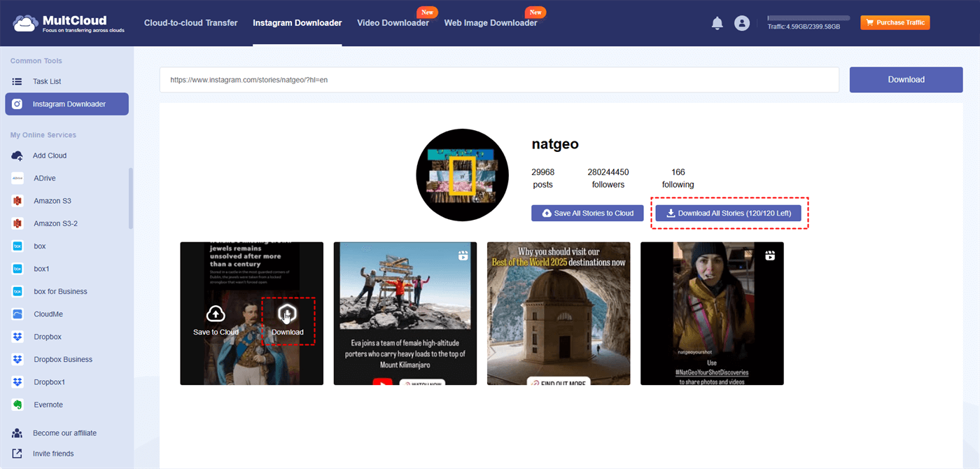Click Save to Cloud icon on first story
980x469 pixels.
point(216,314)
